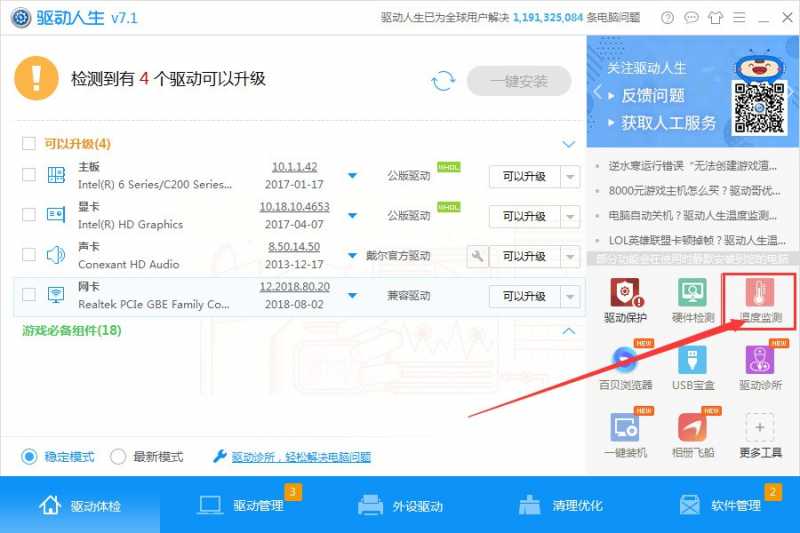Launch the 百贝浏览器 tool
Image resolution: width=800 pixels, height=533 pixels.
(x=625, y=368)
